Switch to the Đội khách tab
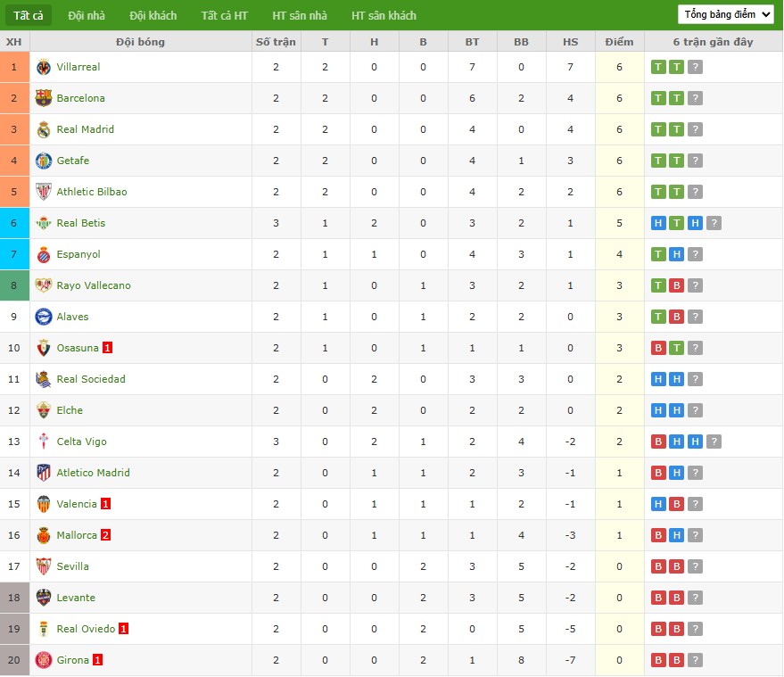This screenshot has width=784, height=677. [x=153, y=15]
